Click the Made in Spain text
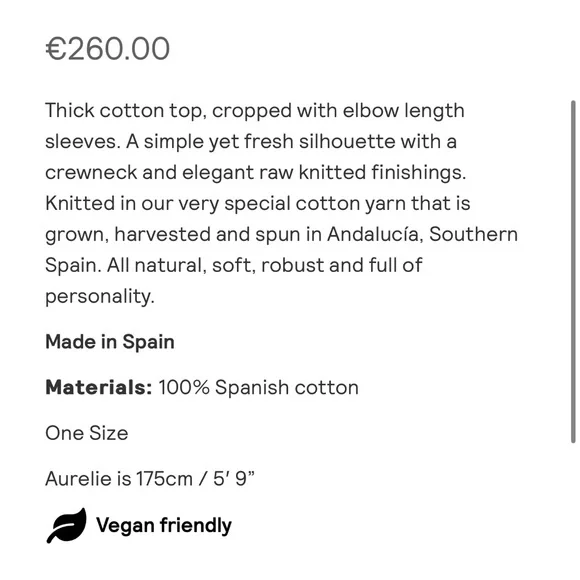The width and height of the screenshot is (580, 580). [110, 341]
